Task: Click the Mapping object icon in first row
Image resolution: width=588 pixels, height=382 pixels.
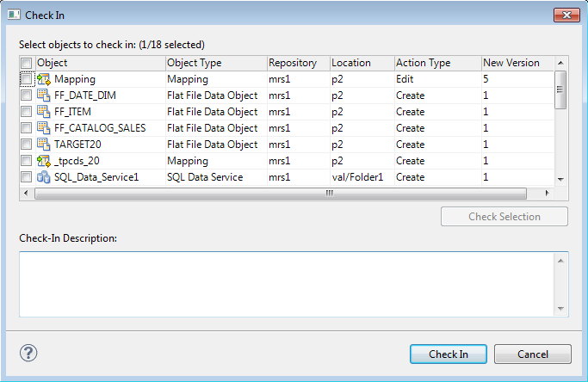Action: point(44,79)
